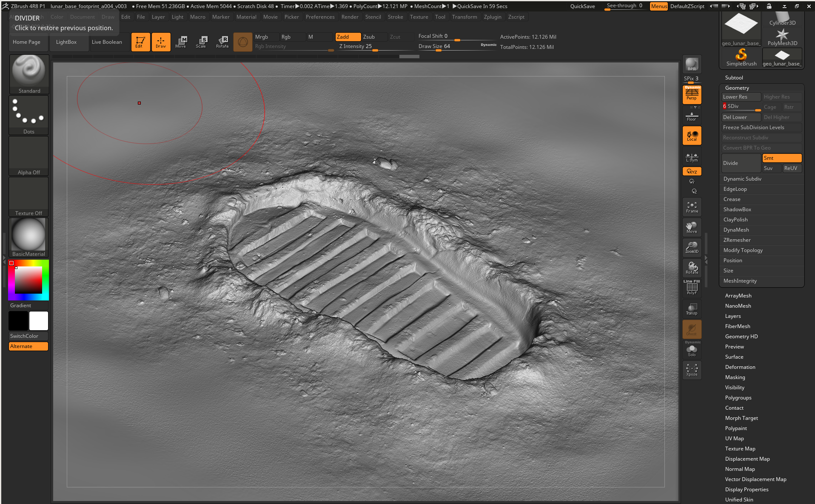The height and width of the screenshot is (504, 815).
Task: Open the Transform menu
Action: coord(464,17)
